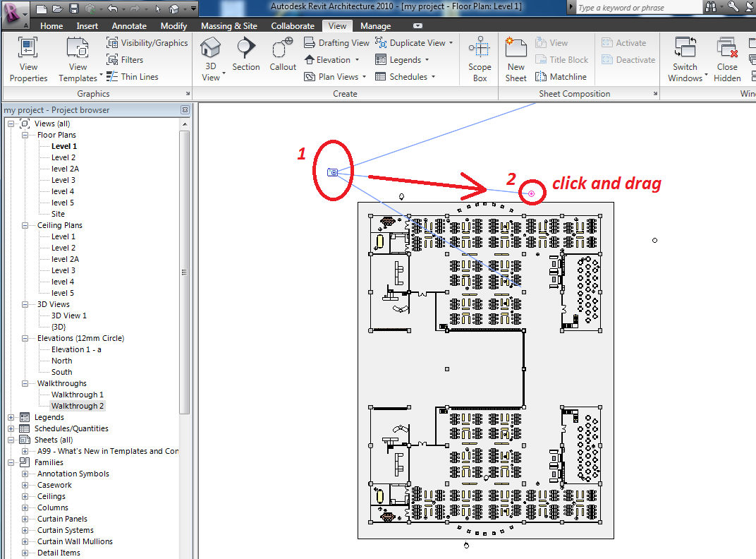Screen dimensions: 756x559
Task: Click the Redo arrow icon
Action: pyautogui.click(x=135, y=8)
